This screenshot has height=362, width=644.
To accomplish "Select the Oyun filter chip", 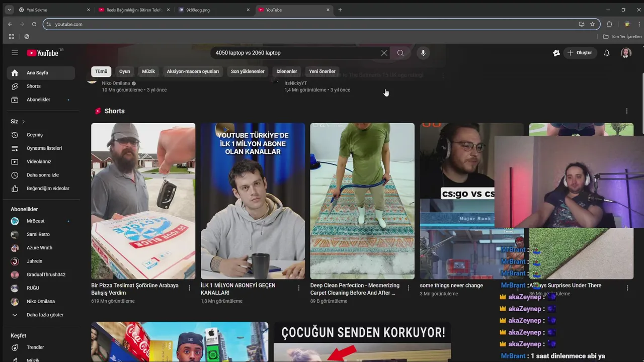I will (124, 71).
